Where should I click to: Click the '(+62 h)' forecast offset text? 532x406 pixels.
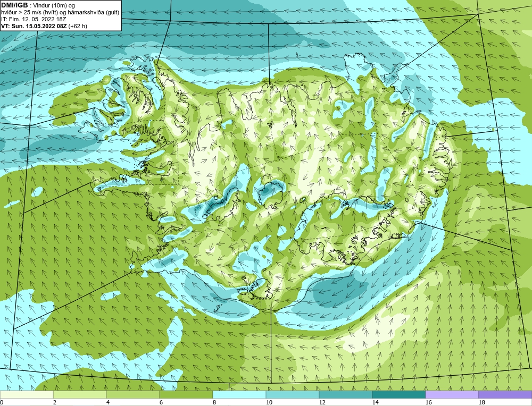(78, 26)
